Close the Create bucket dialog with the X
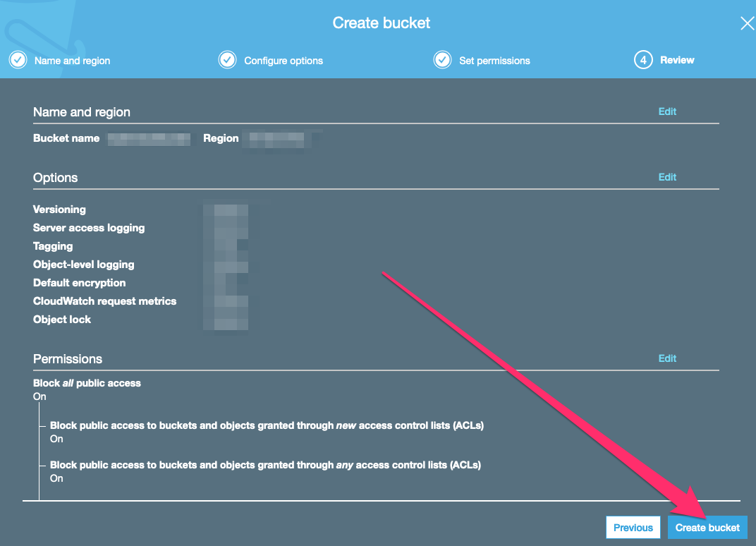The width and height of the screenshot is (756, 546). coord(747,23)
